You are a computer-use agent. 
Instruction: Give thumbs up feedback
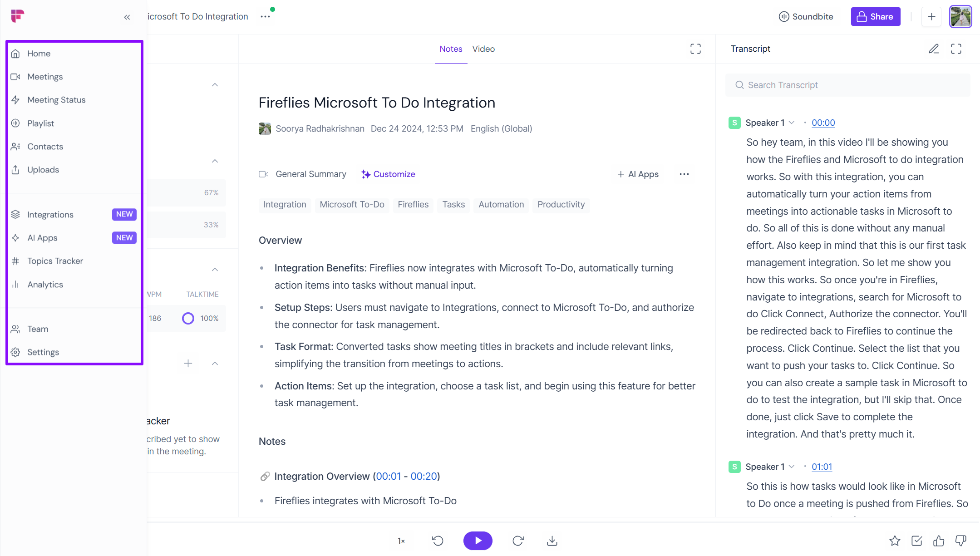point(939,541)
